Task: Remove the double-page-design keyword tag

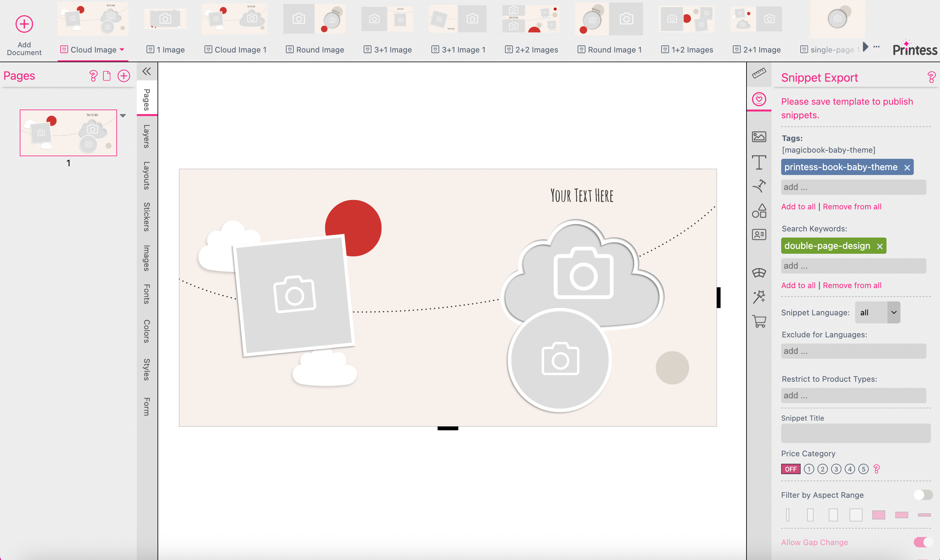Action: (x=880, y=246)
